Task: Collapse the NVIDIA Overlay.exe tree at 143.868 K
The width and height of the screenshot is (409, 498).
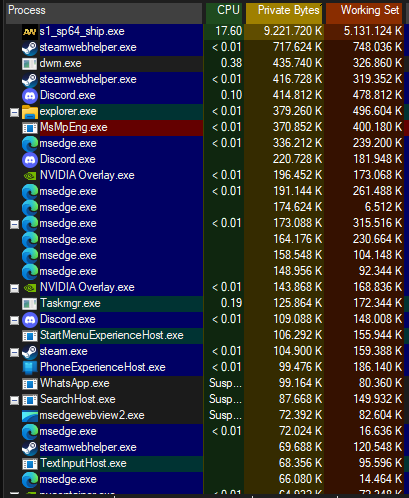Action: click(x=14, y=289)
